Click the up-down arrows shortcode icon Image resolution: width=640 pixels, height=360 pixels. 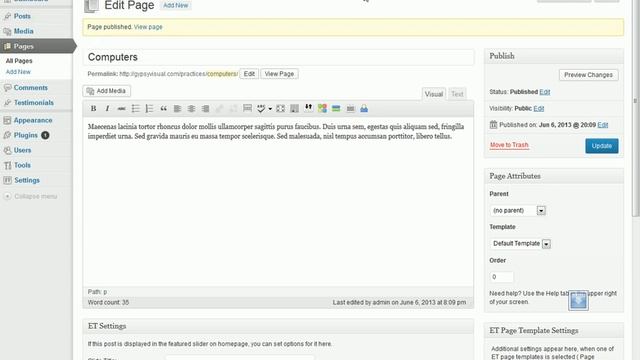[x=309, y=108]
